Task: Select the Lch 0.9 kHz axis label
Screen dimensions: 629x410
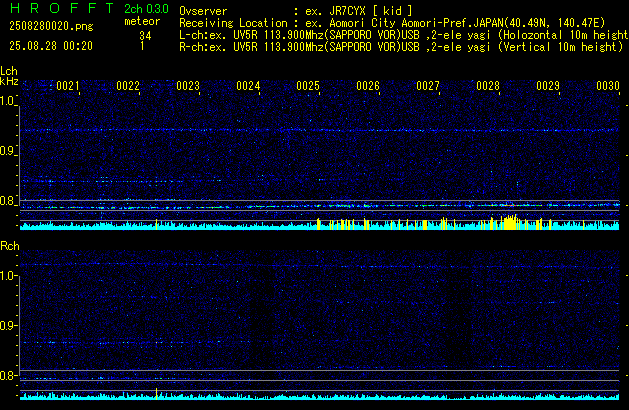Action: [7, 151]
